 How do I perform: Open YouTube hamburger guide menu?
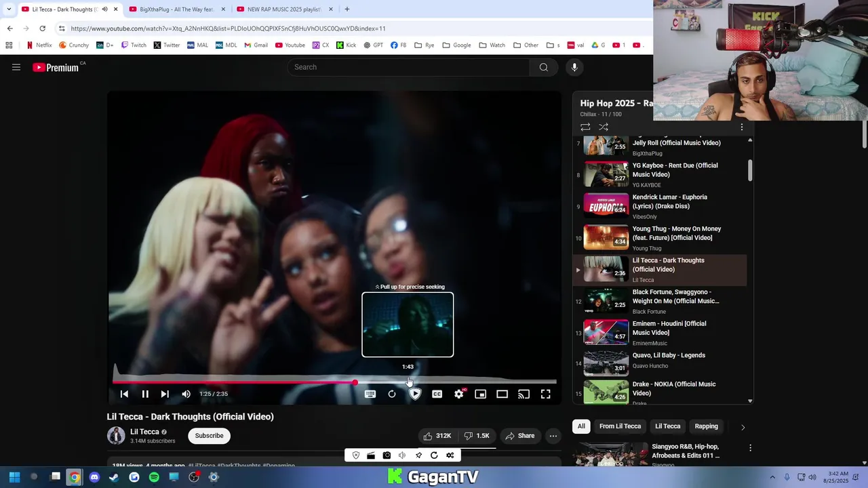point(16,67)
